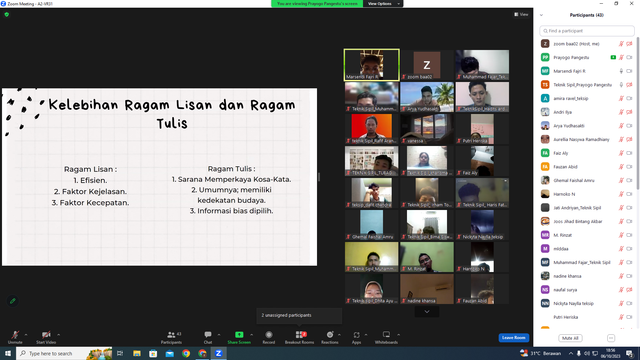Screen dimensions: 640x360
Task: Expand apps arrow next to Apps
Action: point(366,335)
